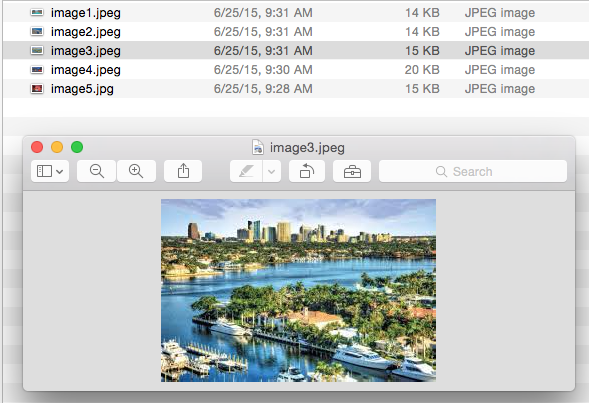Click JPEG image kind for image5.jpg
Screen dimensions: 589x403
[500, 89]
